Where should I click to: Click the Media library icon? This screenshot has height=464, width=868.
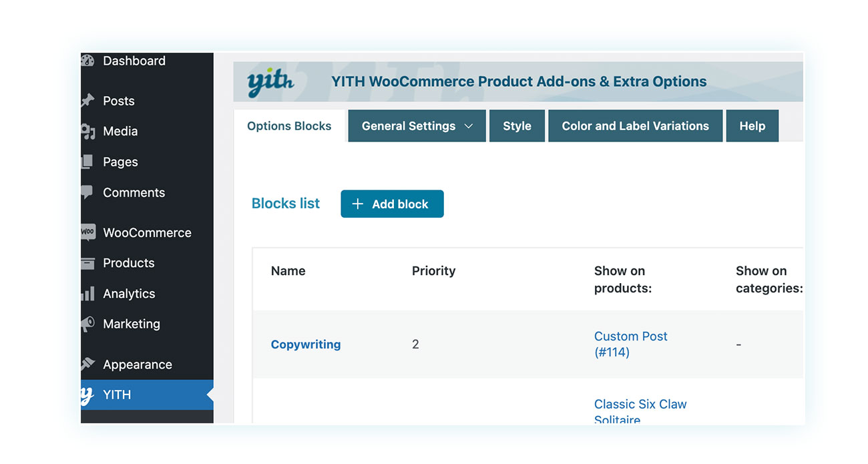(87, 132)
